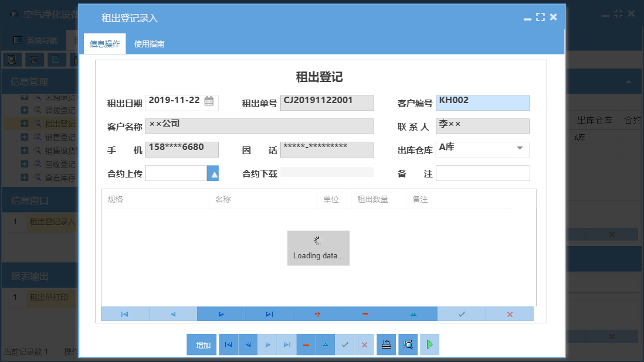Cancel grid edits with the red X icon
Screen dimensions: 644x362
[x=510, y=314]
